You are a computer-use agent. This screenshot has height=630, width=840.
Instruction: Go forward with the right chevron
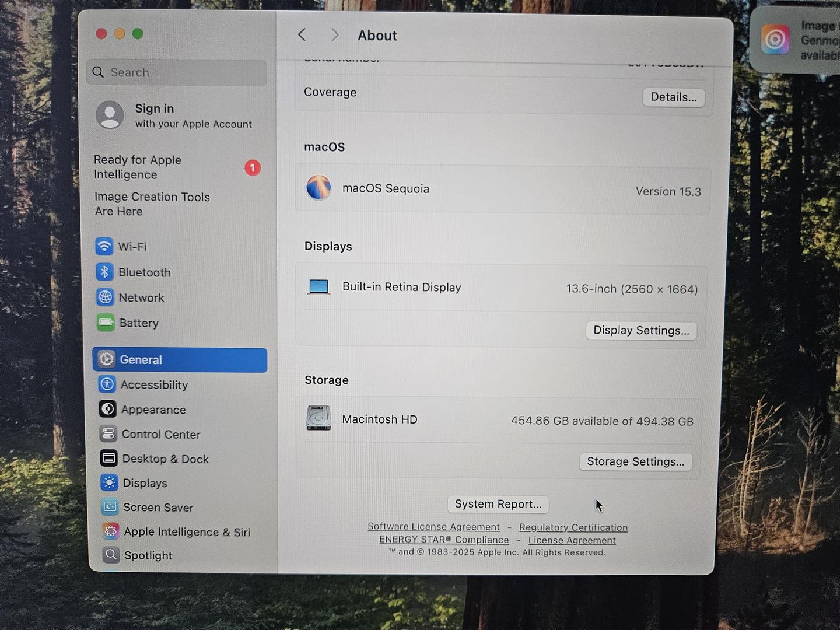tap(335, 35)
